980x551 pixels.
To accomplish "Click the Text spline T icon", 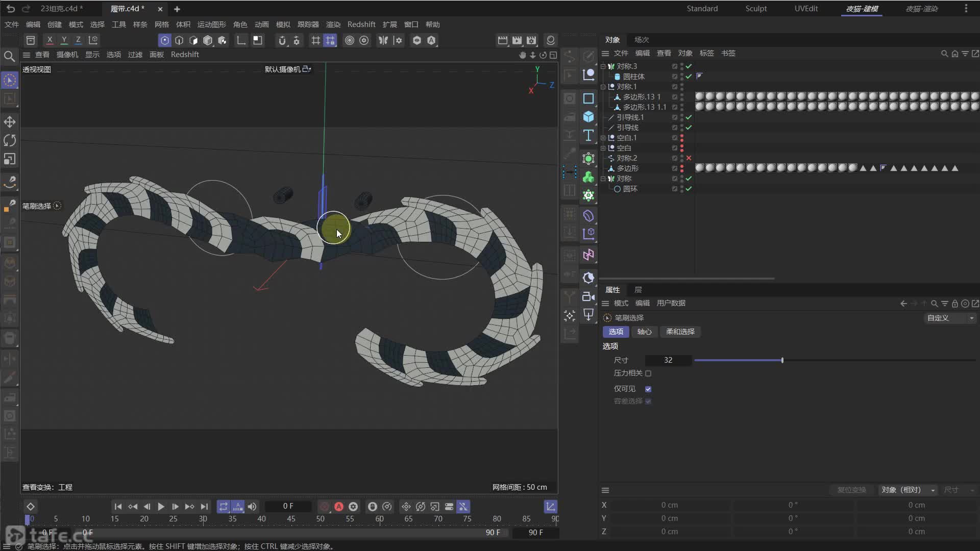I will pos(589,135).
